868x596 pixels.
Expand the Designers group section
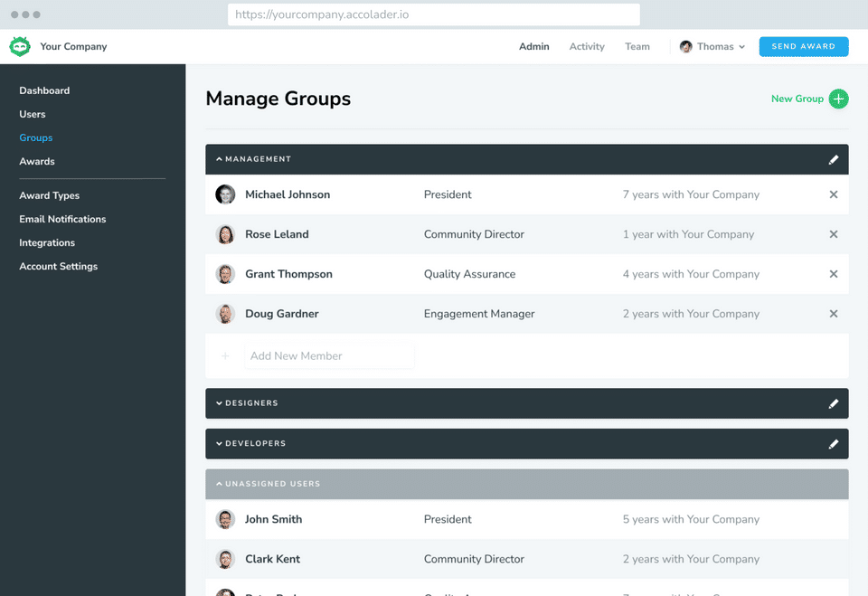[x=219, y=403]
